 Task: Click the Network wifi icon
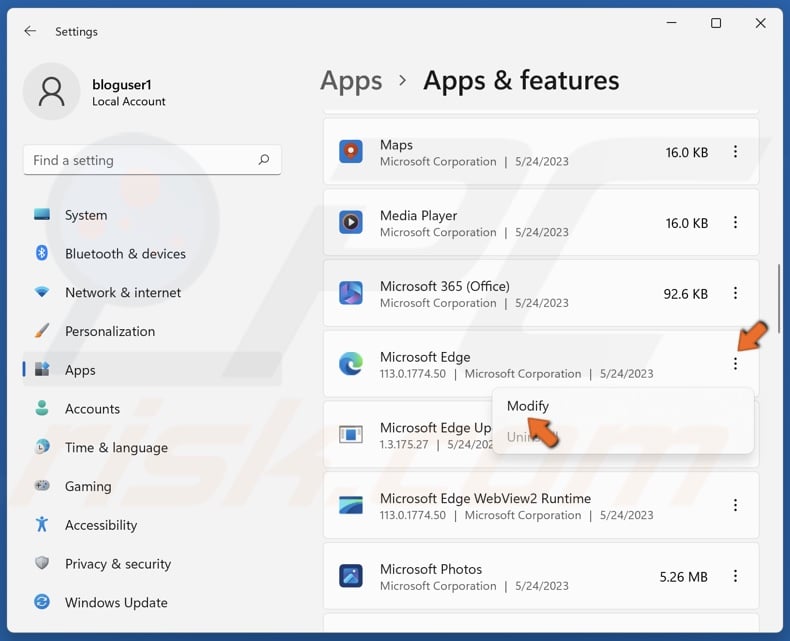[x=42, y=292]
